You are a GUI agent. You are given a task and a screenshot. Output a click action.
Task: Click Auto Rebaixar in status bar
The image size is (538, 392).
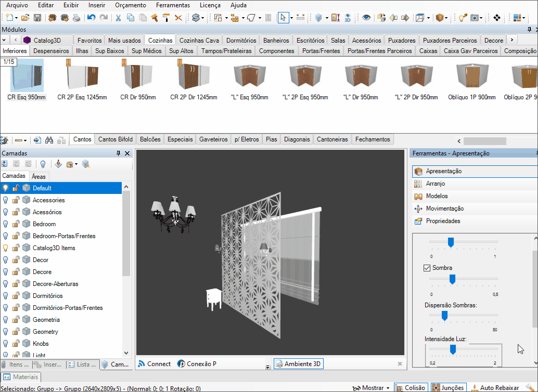[x=496, y=387]
